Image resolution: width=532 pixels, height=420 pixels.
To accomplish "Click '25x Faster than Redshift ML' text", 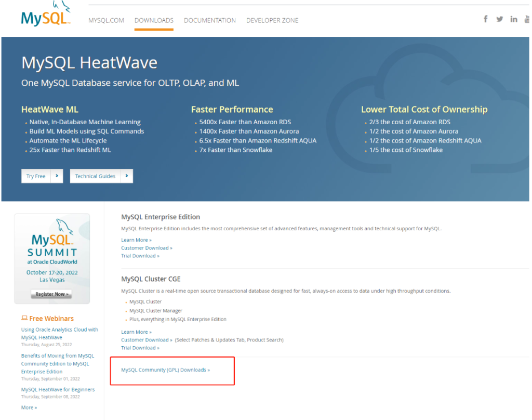I will (x=70, y=150).
